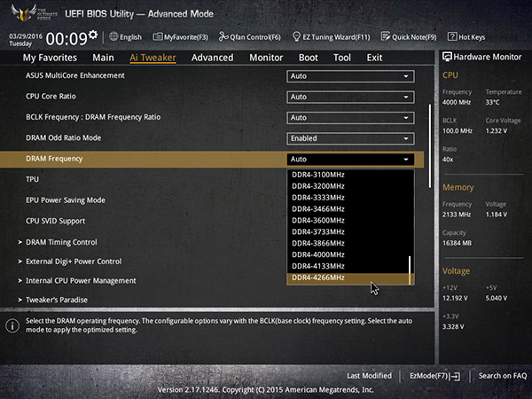Click the +5V reading 5.040 V
The image size is (532, 399).
[496, 298]
